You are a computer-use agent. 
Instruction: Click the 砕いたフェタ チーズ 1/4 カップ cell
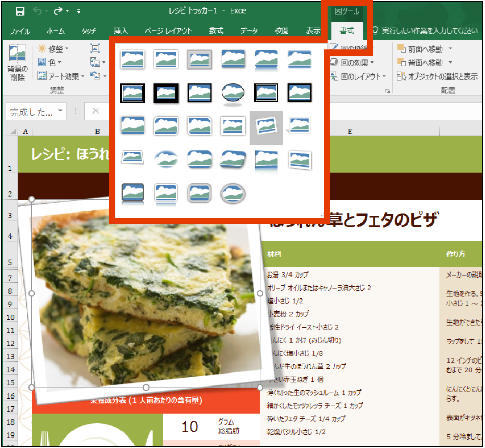(306, 419)
